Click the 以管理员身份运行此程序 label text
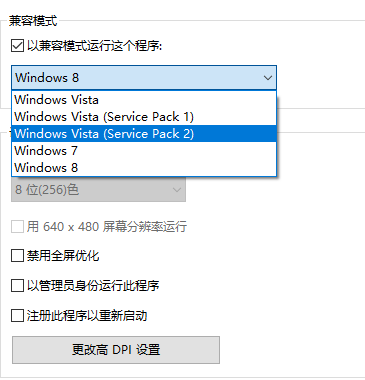Viewport: 365px width, 380px height. point(93,285)
